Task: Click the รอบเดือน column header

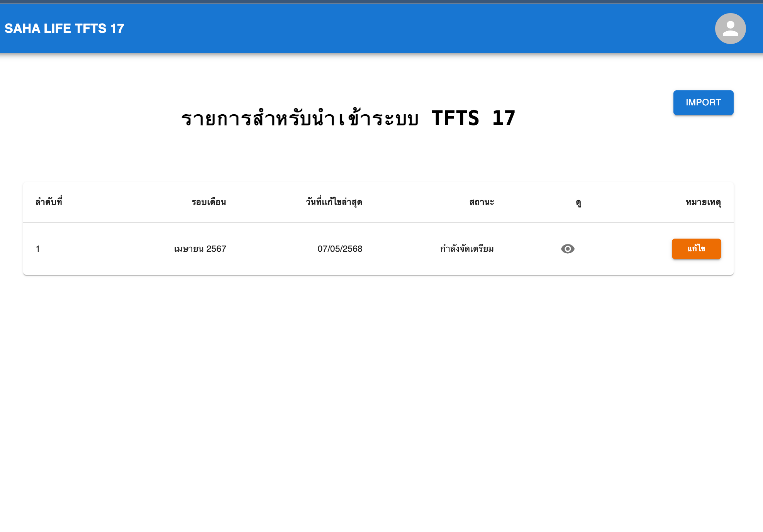Action: coord(209,202)
